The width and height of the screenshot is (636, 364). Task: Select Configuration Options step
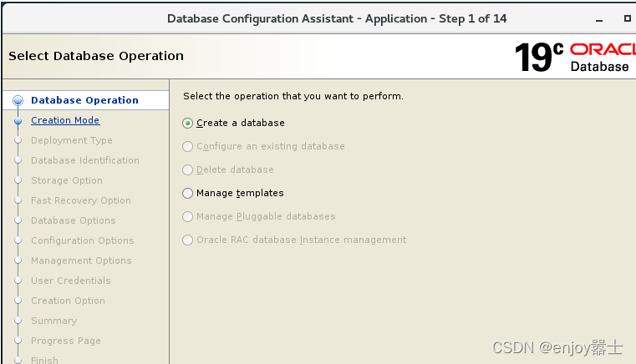pyautogui.click(x=83, y=240)
